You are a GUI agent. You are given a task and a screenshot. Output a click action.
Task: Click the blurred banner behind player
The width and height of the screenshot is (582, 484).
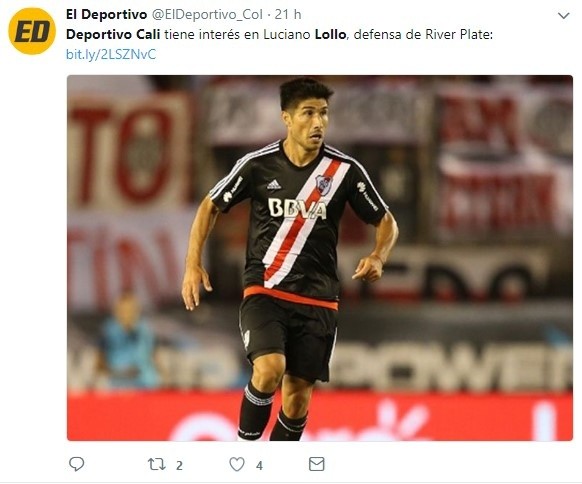(x=130, y=148)
